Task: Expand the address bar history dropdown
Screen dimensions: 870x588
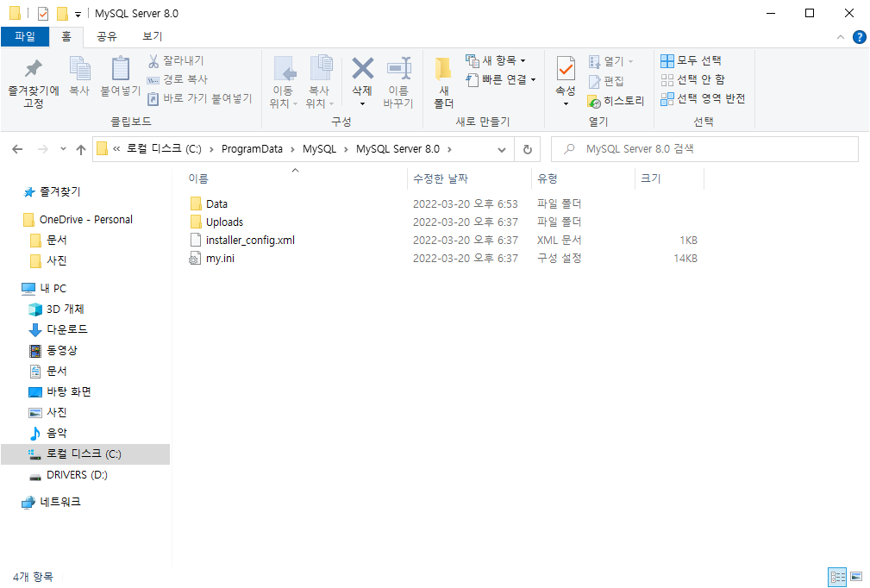Action: [x=502, y=149]
